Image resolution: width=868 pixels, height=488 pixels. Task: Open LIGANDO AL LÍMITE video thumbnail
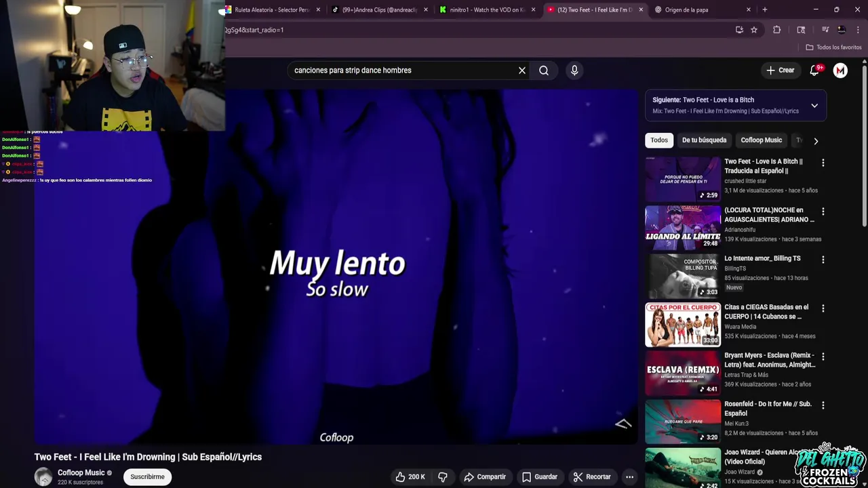click(682, 228)
